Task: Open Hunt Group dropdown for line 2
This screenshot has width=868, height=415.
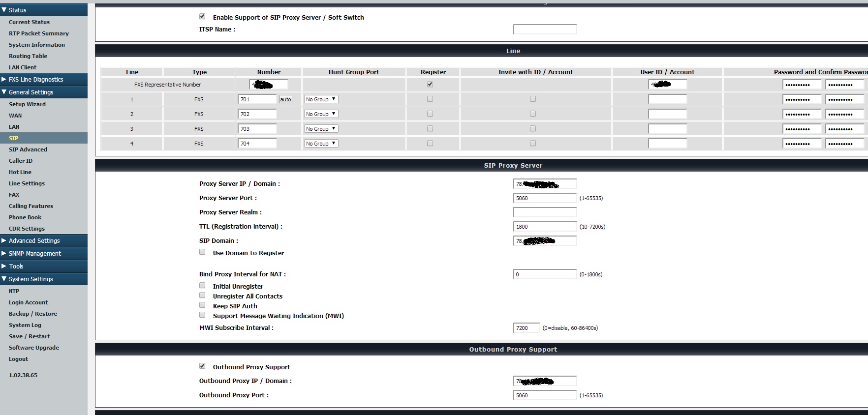Action: point(321,114)
